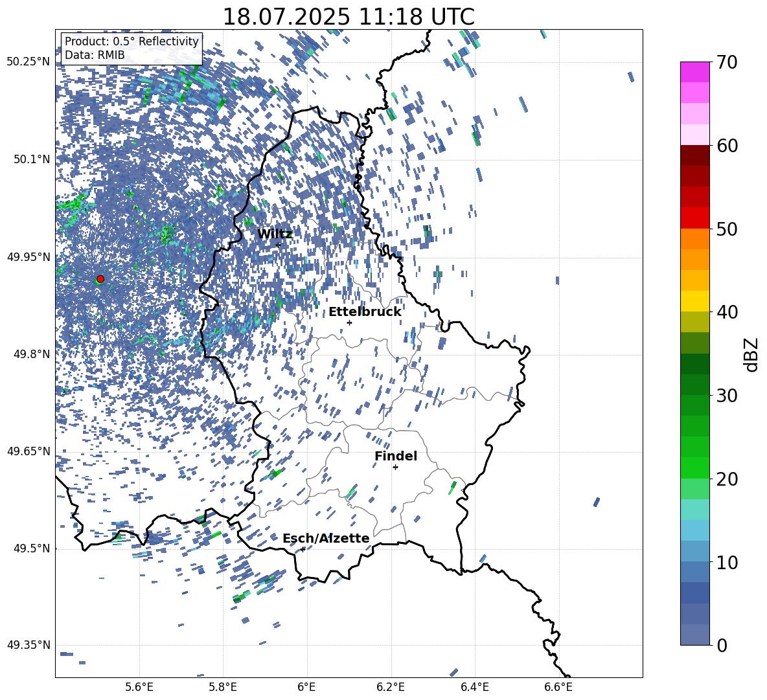Click the 50.25°N latitude label
Viewport: 767px width, 700px height.
tap(29, 62)
